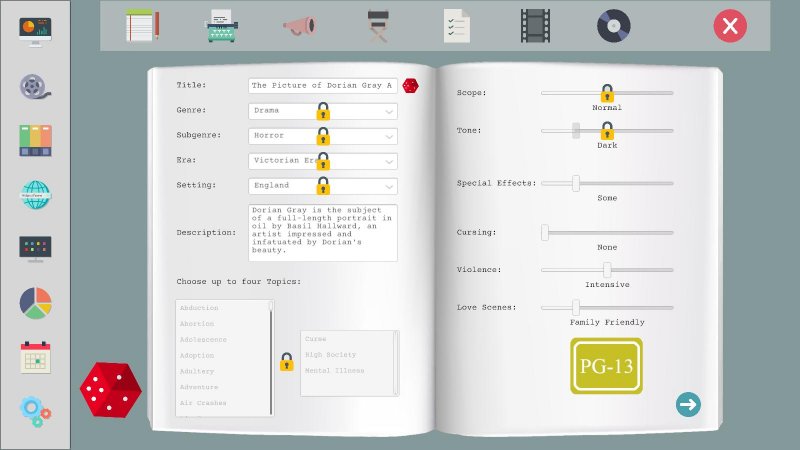The image size is (800, 450).
Task: Select Curse in the chosen topics list
Action: pos(315,339)
